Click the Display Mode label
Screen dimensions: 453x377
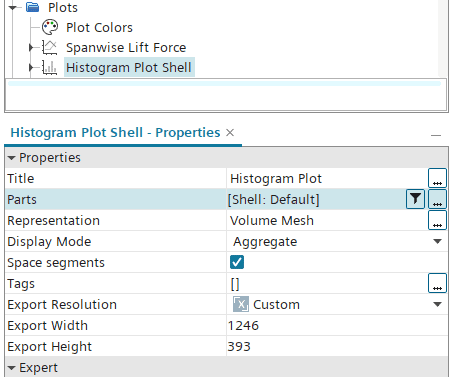point(49,241)
